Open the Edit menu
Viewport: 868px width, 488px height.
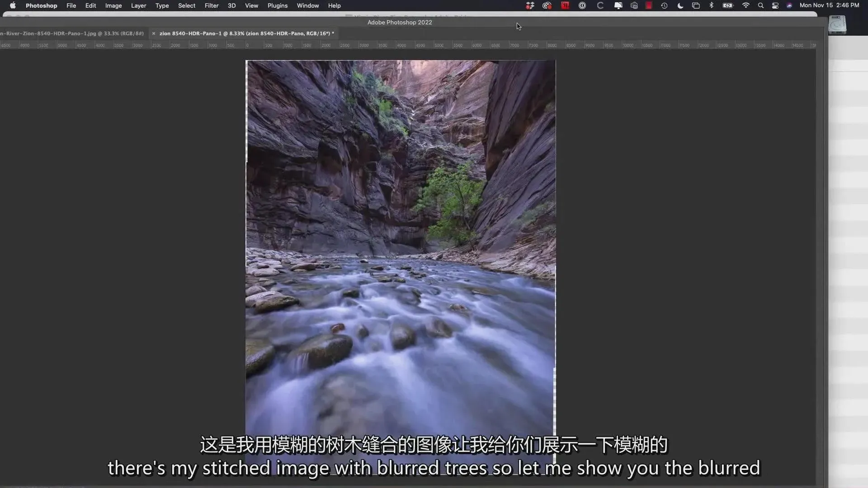point(90,5)
